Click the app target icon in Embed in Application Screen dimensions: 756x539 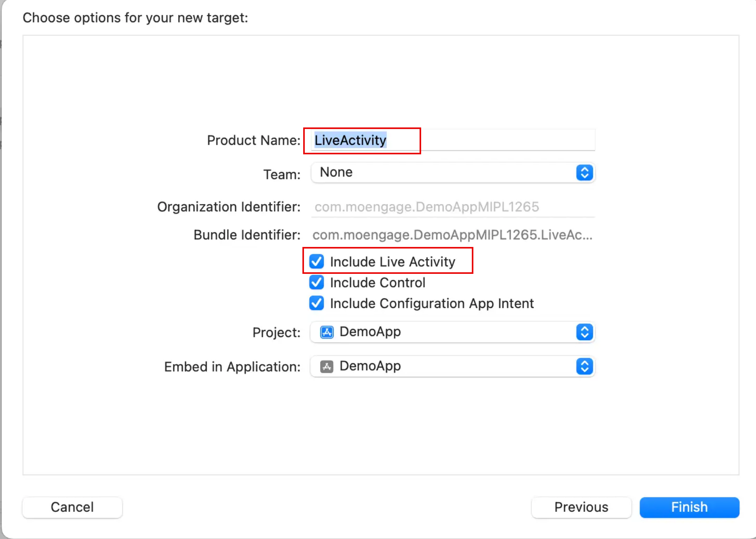(327, 366)
